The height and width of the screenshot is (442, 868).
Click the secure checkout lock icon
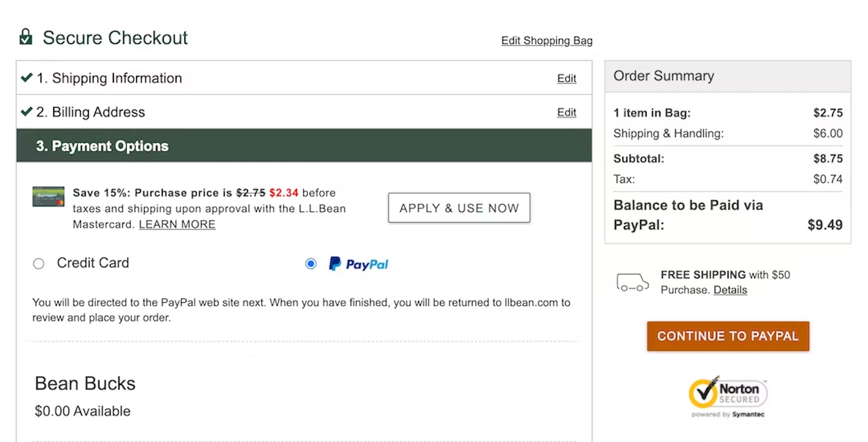pos(26,37)
